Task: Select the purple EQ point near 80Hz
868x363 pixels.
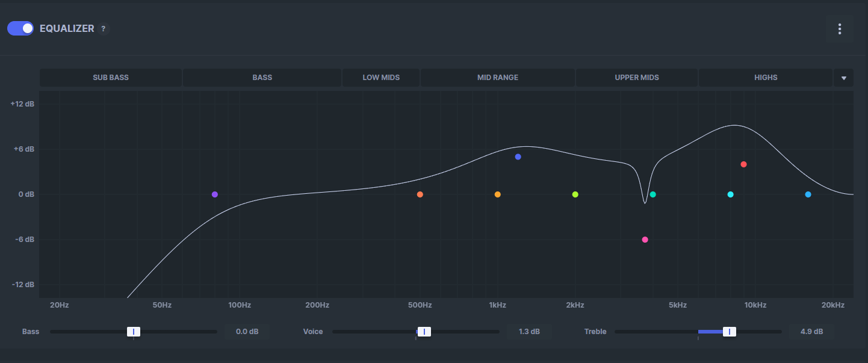Action: pyautogui.click(x=215, y=194)
